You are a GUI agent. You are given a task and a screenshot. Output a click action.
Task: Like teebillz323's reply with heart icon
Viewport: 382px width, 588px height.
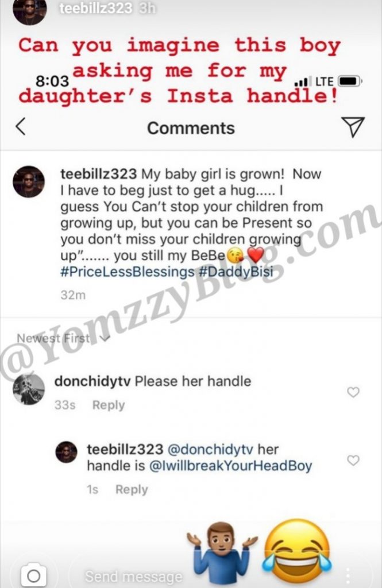(353, 460)
